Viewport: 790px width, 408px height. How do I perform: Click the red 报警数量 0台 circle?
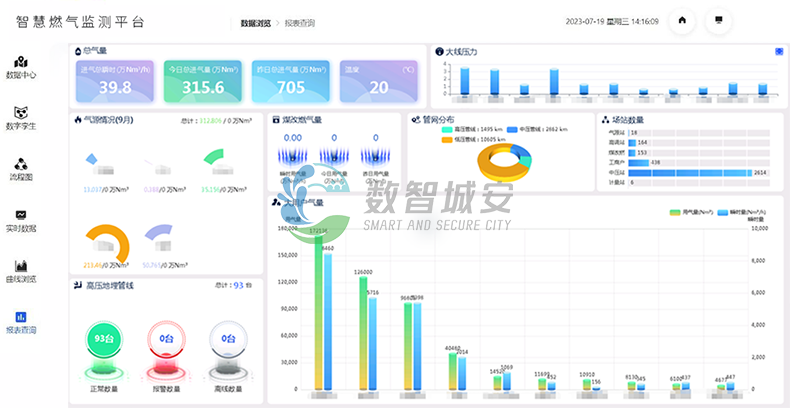tap(164, 341)
